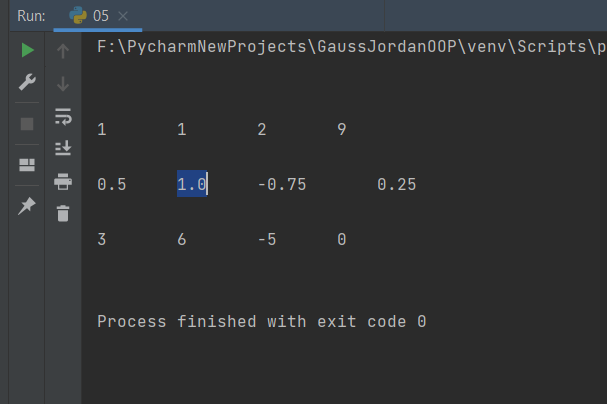This screenshot has width=607, height=404.
Task: Click the -0.75 value in the console output
Action: [282, 185]
